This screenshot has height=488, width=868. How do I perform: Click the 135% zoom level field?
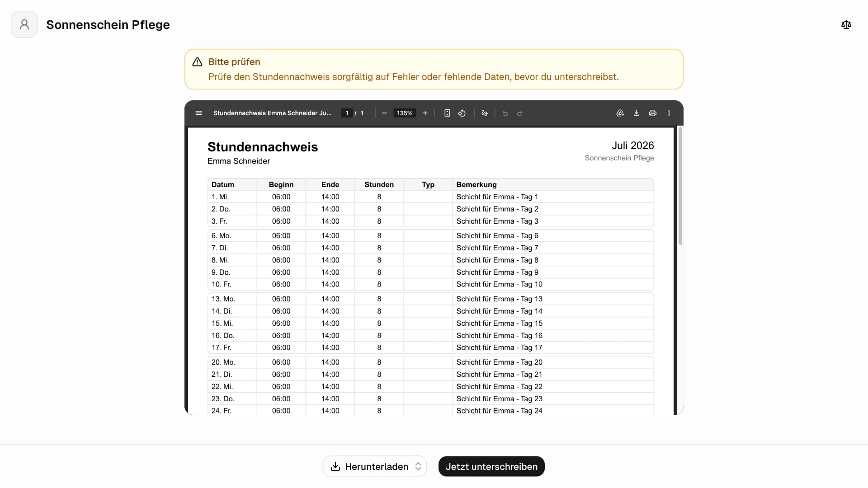pos(405,113)
